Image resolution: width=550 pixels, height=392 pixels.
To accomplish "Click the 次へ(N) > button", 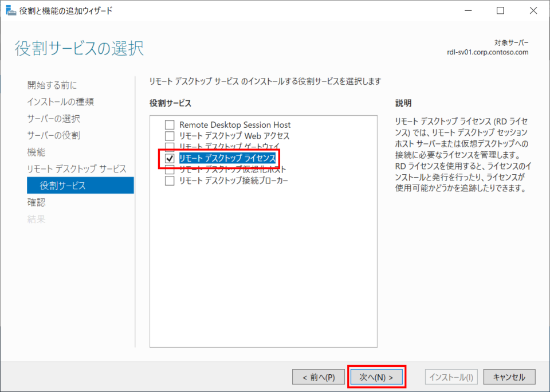I will coord(376,377).
